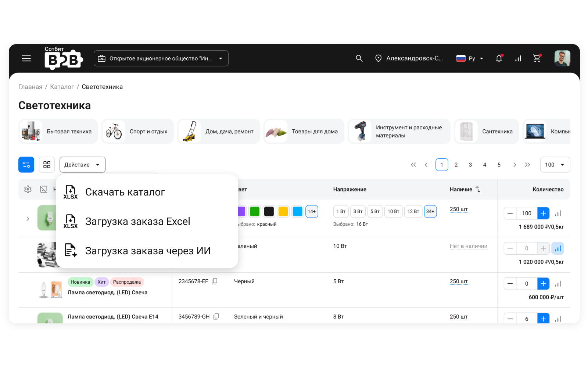The image size is (588, 366).
Task: Toggle highlighted compare icon for 1 020 000 ₽ item
Action: [558, 248]
